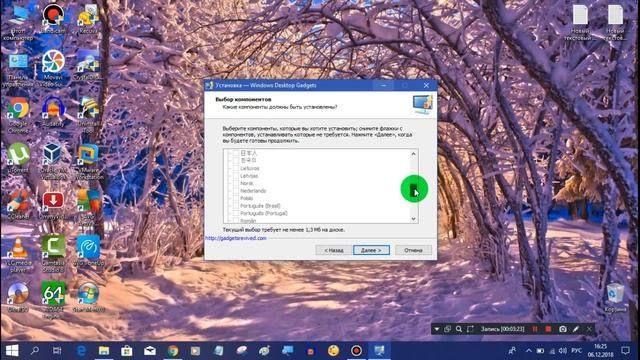The height and width of the screenshot is (360, 640).
Task: Take a screenshot with Bandicam camera icon
Action: [562, 329]
